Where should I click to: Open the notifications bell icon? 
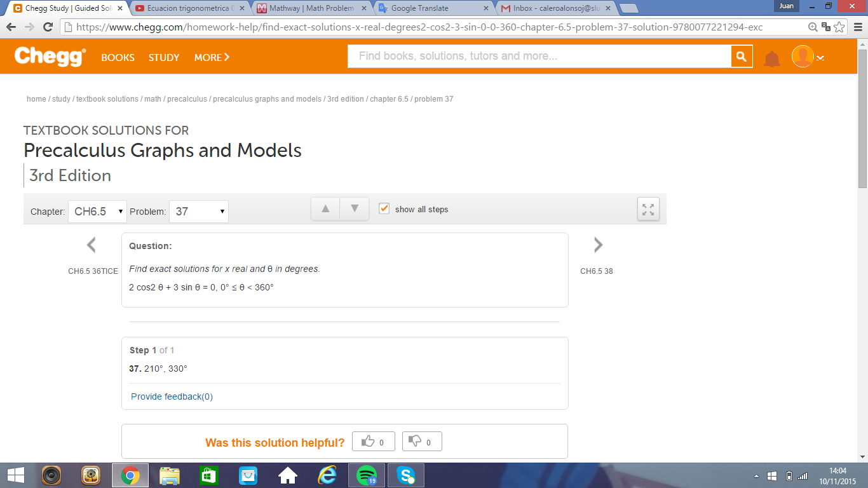[771, 56]
